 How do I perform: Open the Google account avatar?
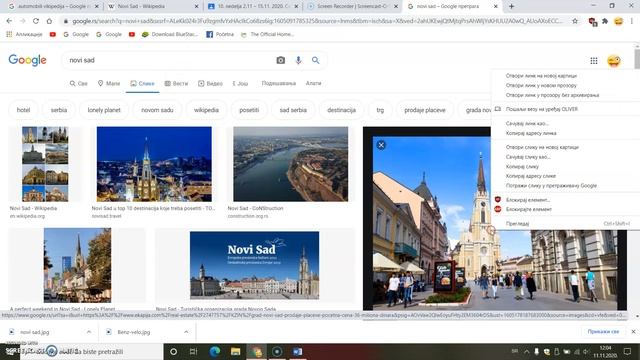(613, 61)
